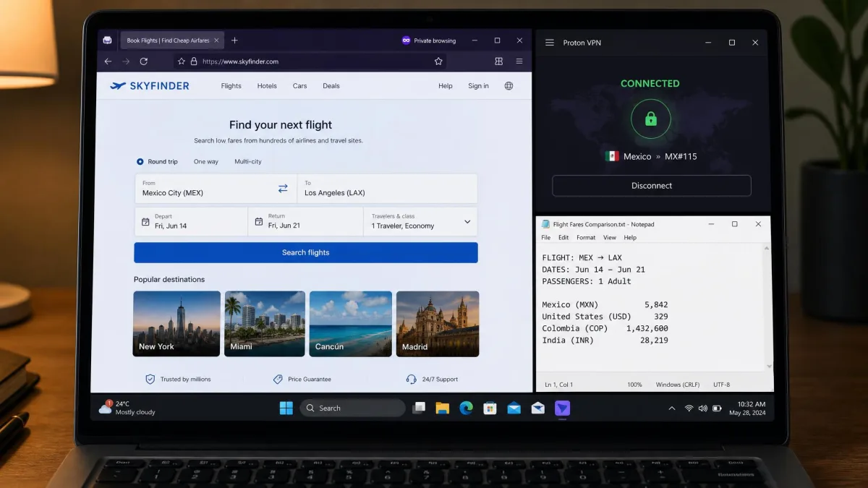Open Deals in SkyFinder navigation

click(x=331, y=85)
